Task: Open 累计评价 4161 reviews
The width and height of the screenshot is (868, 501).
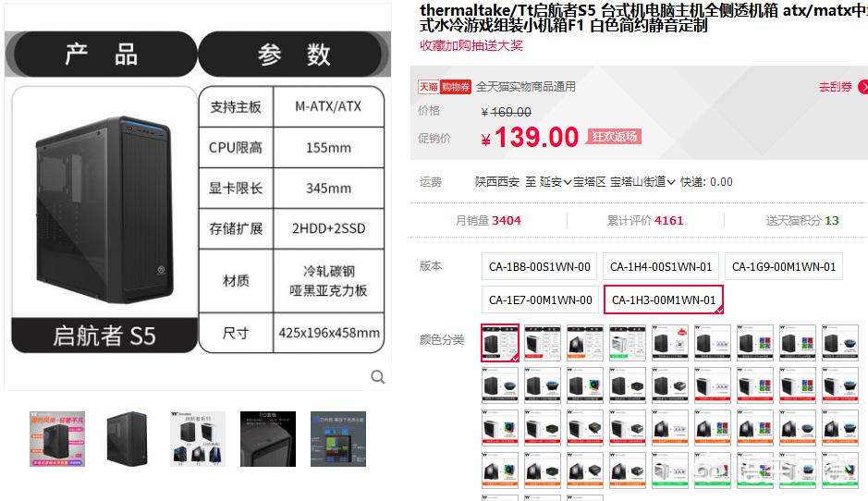Action: (645, 220)
